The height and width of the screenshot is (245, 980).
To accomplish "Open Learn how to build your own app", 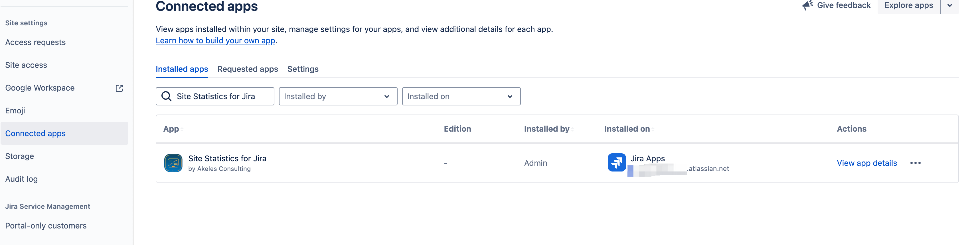I will (x=215, y=41).
